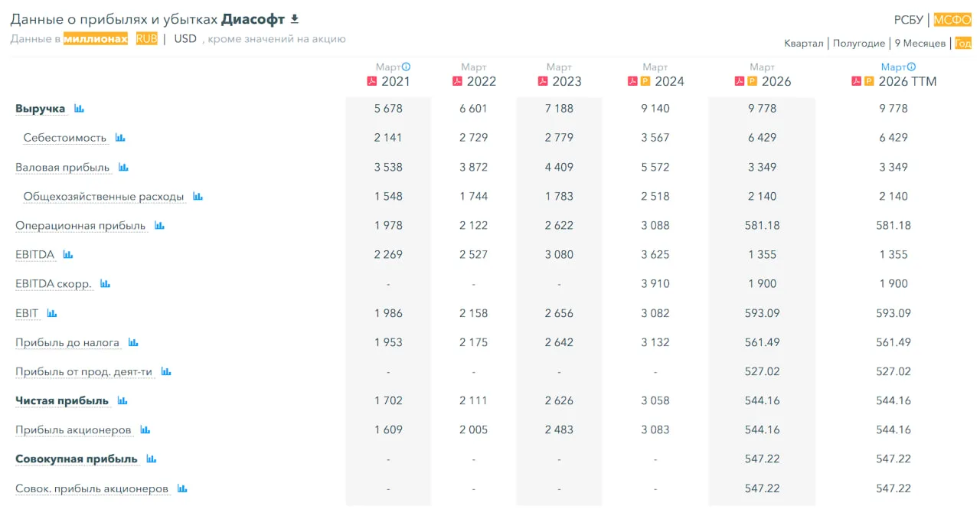Image resolution: width=980 pixels, height=516 pixels.
Task: Switch period to 9 Месяцев
Action: [x=920, y=44]
